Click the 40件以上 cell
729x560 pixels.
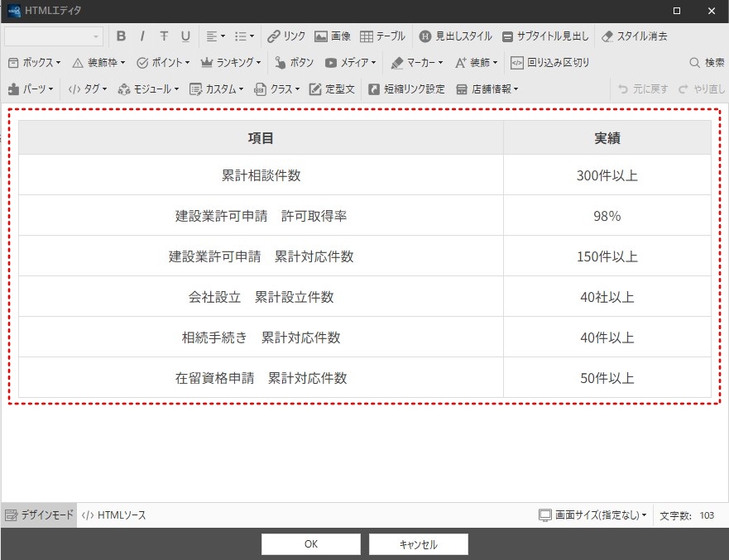(x=607, y=337)
